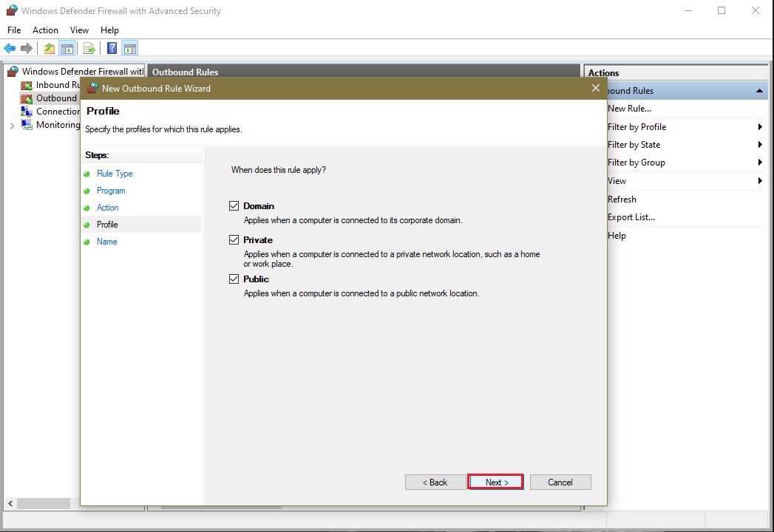Uncheck the Public profile checkbox
The image size is (774, 532).
point(234,279)
